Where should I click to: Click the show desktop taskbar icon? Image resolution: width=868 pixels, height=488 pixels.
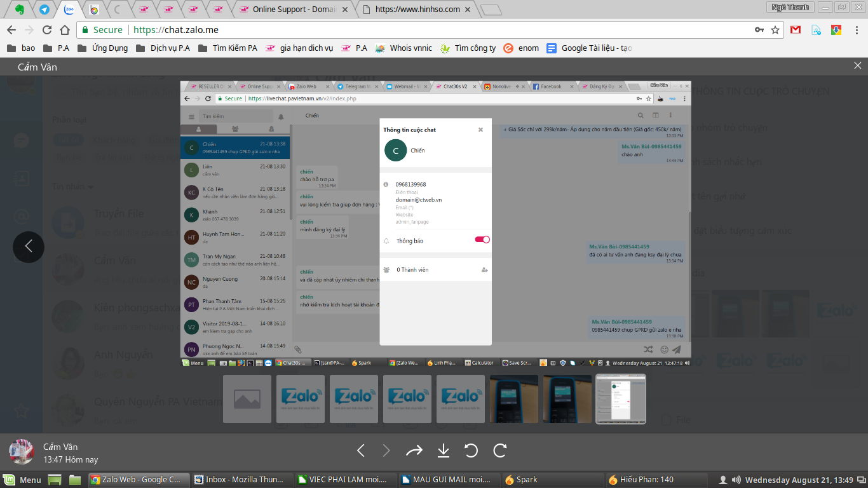pos(55,480)
